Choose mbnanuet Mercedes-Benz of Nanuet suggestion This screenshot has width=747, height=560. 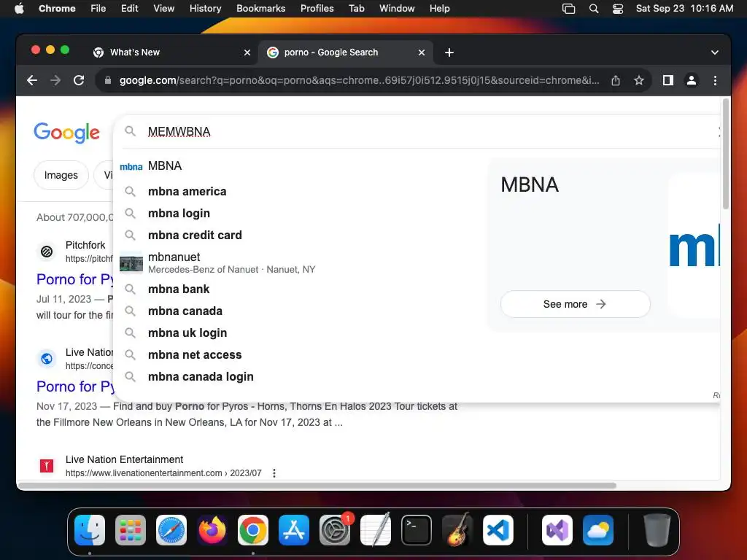[x=300, y=262]
